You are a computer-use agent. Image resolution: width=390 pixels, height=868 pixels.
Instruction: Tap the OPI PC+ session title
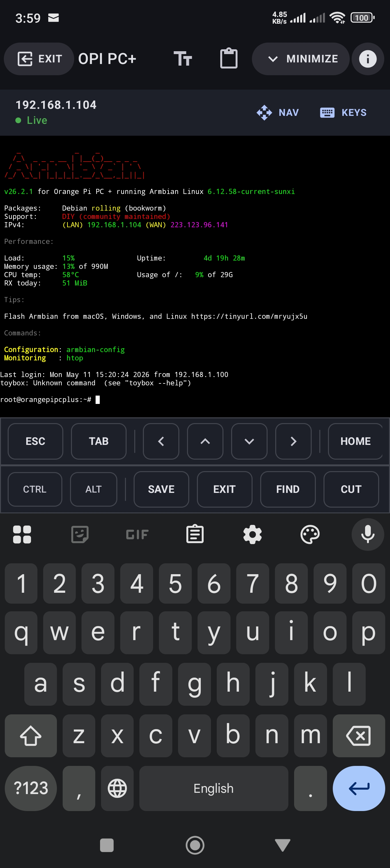coord(107,59)
